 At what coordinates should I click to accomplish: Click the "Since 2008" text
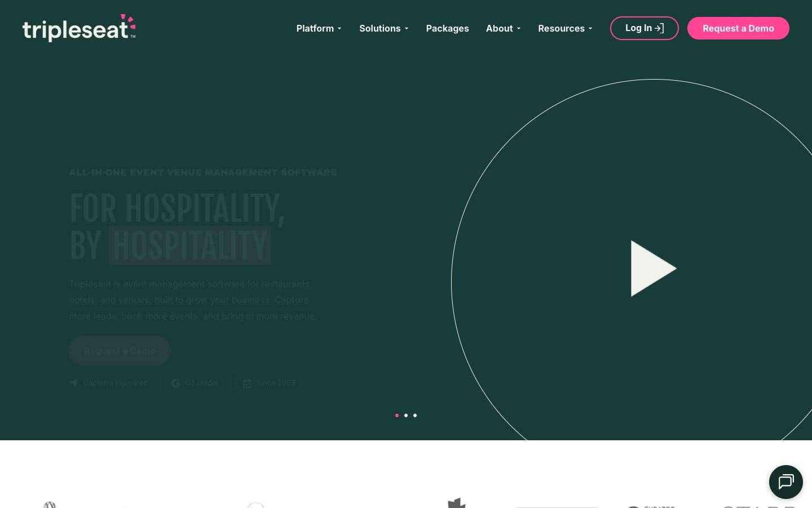click(276, 383)
